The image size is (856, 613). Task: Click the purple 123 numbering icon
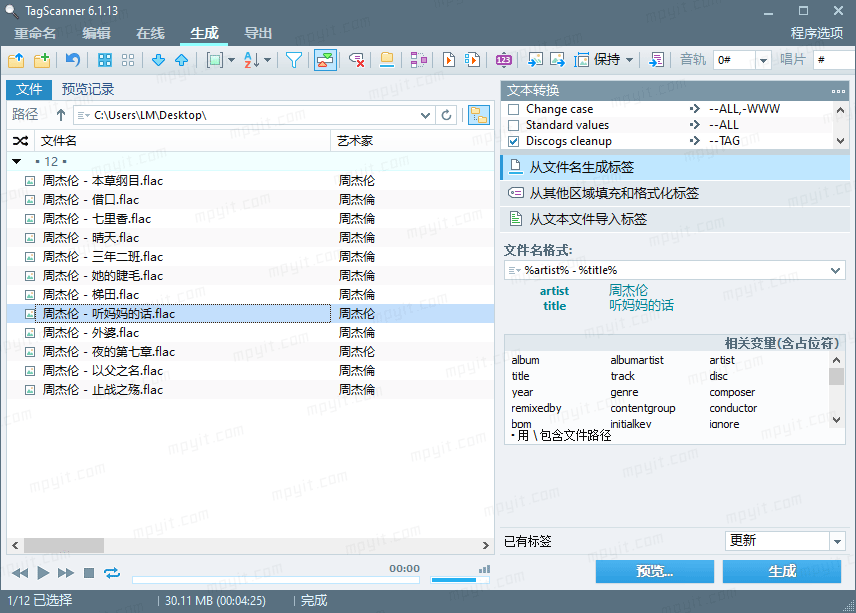click(503, 60)
